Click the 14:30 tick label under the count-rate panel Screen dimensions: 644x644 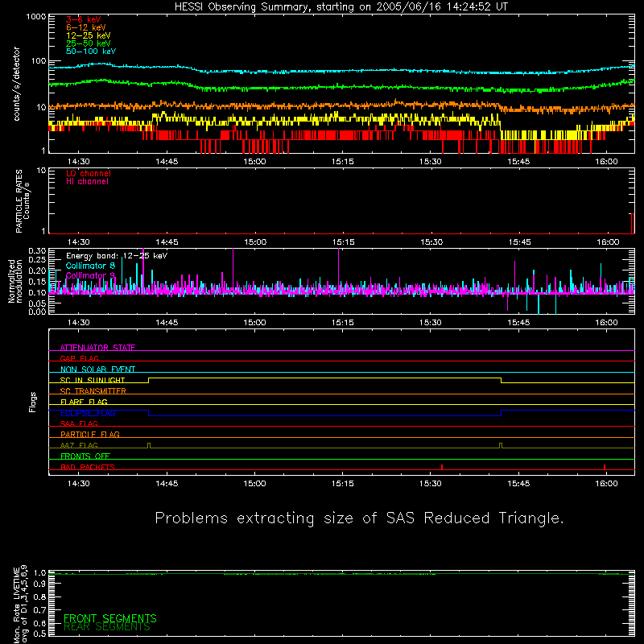[x=78, y=162]
